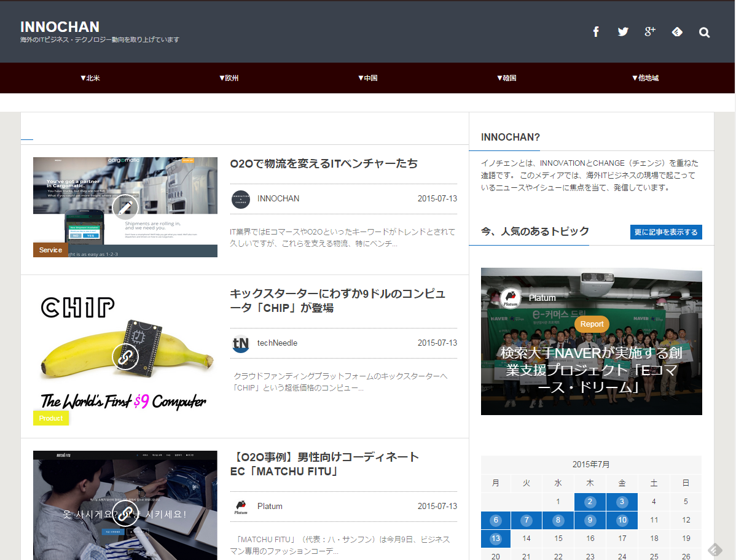Click the Service category tag
Viewport: 736px width, 560px height.
[x=51, y=250]
